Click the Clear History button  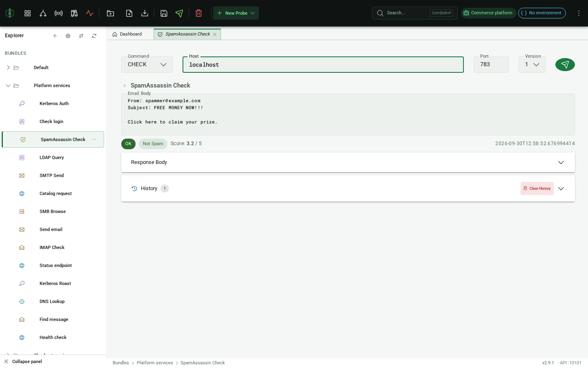point(537,188)
